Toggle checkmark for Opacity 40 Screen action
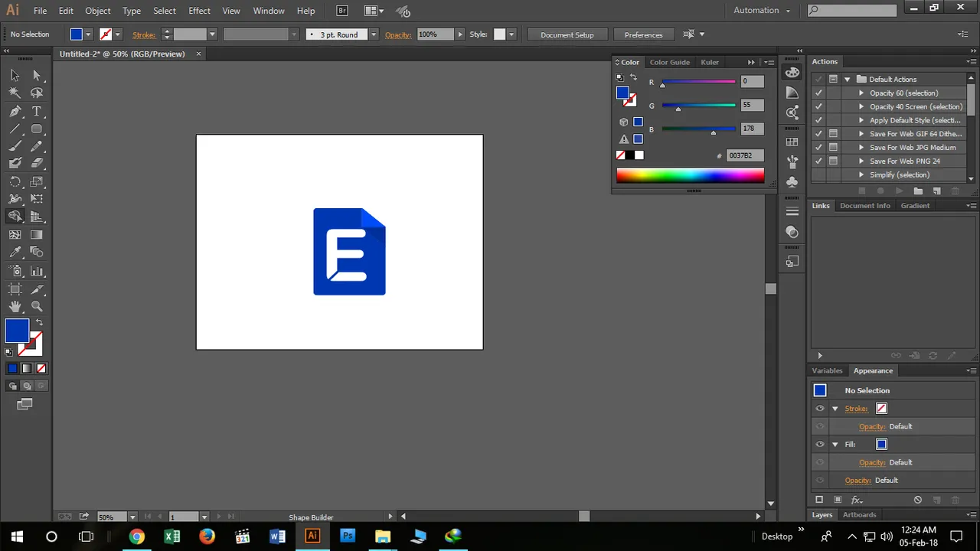The height and width of the screenshot is (551, 980). click(x=818, y=106)
